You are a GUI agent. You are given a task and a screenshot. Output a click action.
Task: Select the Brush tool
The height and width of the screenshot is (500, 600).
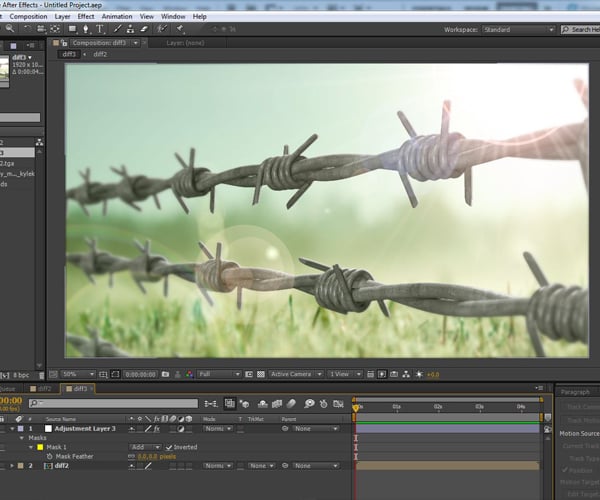point(117,29)
